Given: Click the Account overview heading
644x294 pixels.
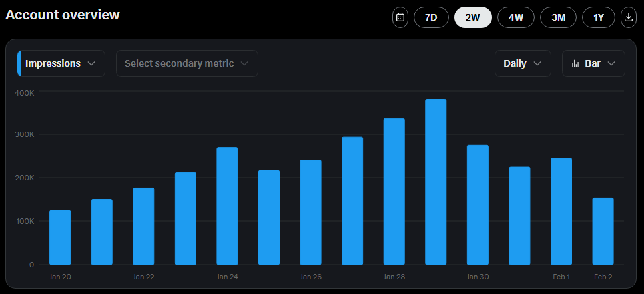Looking at the screenshot, I should coord(63,15).
